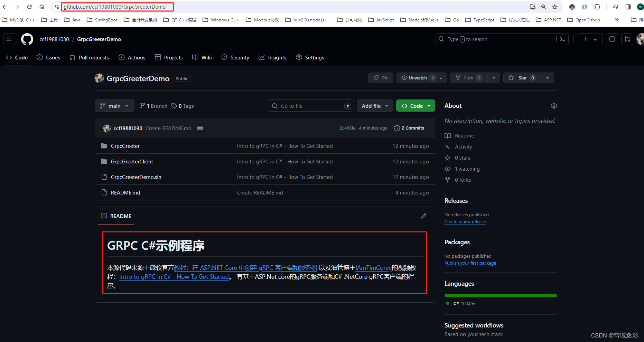Open the GrpcGreeter folder
The width and height of the screenshot is (644, 342).
[x=125, y=146]
